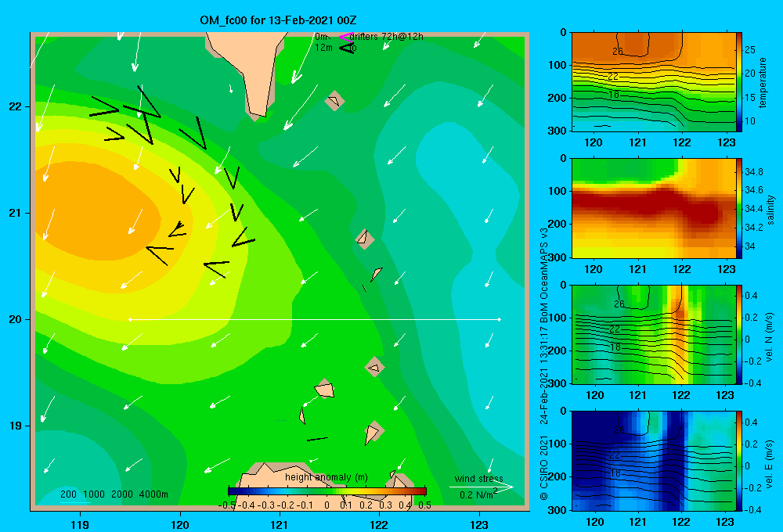Screen dimensions: 783x532
Task: Click the '18' isotherm label in temperature panel
Action: tap(614, 94)
